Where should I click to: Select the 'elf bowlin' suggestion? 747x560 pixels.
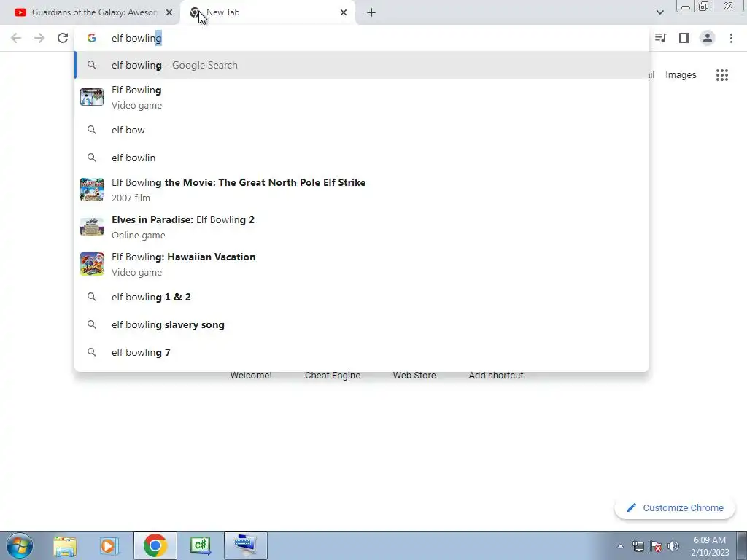pyautogui.click(x=362, y=157)
